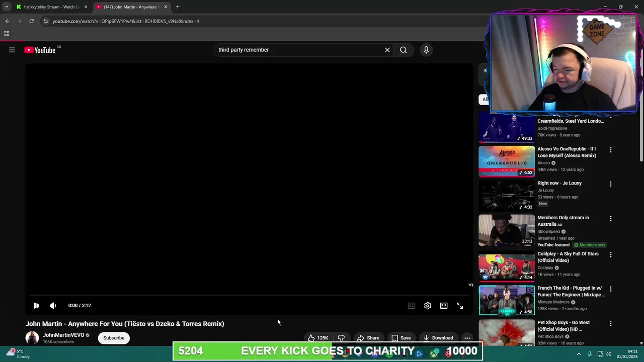Open Pet Shop Boys Go West title
Viewport: 644px width, 362px height.
[563, 326]
